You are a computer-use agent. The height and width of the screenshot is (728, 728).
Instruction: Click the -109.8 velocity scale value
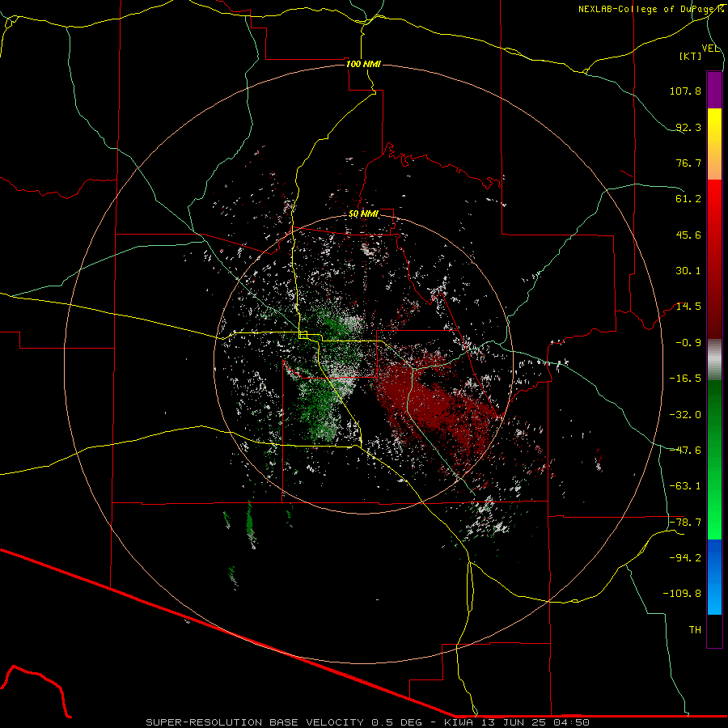coord(682,594)
